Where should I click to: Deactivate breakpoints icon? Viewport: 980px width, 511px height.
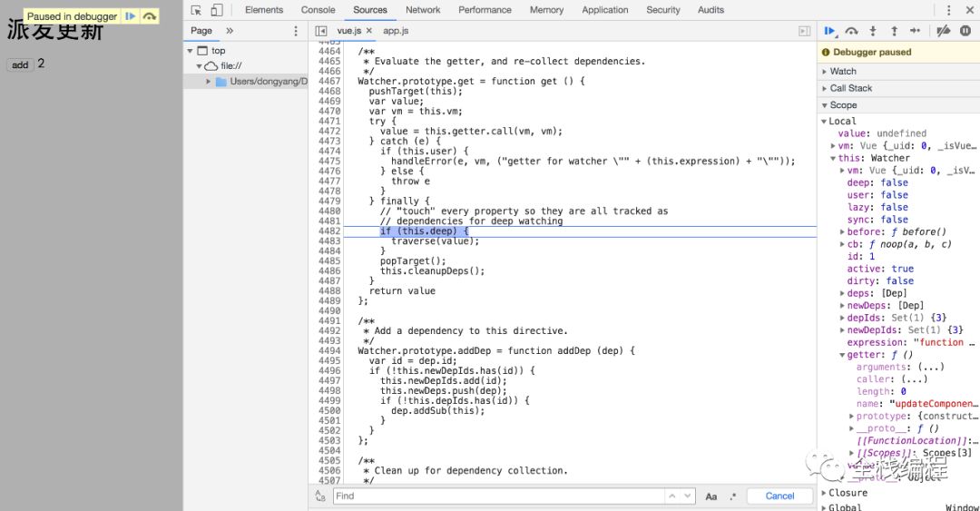point(944,31)
